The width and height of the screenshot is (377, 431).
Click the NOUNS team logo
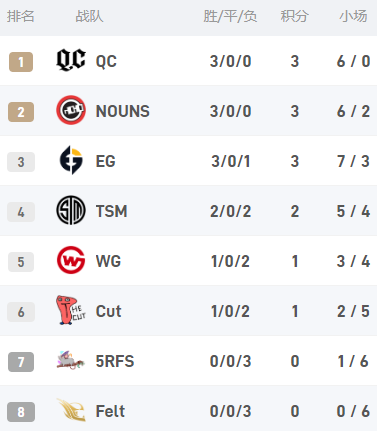point(71,110)
